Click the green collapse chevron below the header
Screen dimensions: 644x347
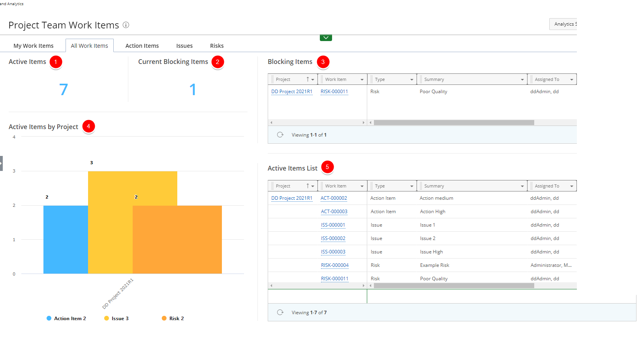pyautogui.click(x=326, y=38)
